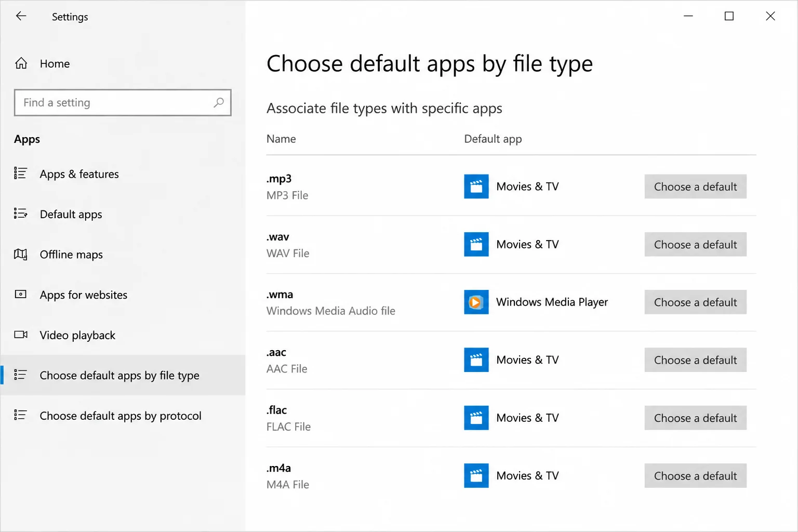The width and height of the screenshot is (798, 532).
Task: Choose a default for .wma
Action: point(695,302)
